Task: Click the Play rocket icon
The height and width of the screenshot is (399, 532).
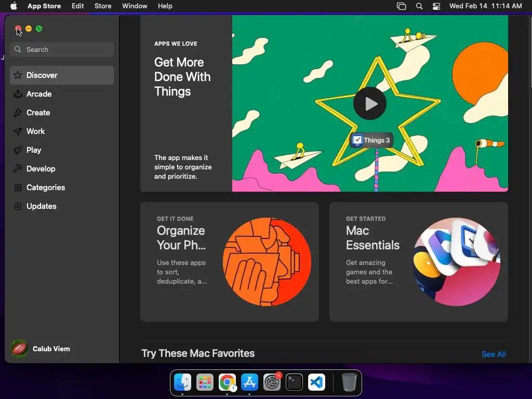Action: point(18,150)
